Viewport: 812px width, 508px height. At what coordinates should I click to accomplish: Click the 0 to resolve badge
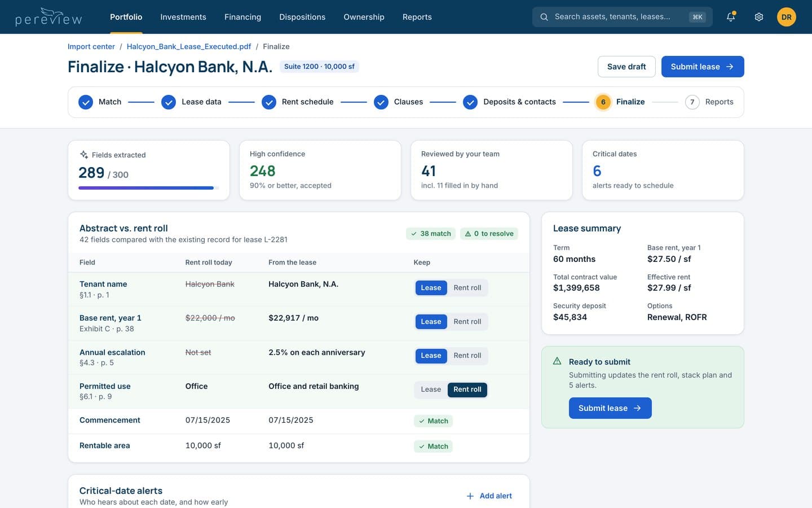click(489, 234)
